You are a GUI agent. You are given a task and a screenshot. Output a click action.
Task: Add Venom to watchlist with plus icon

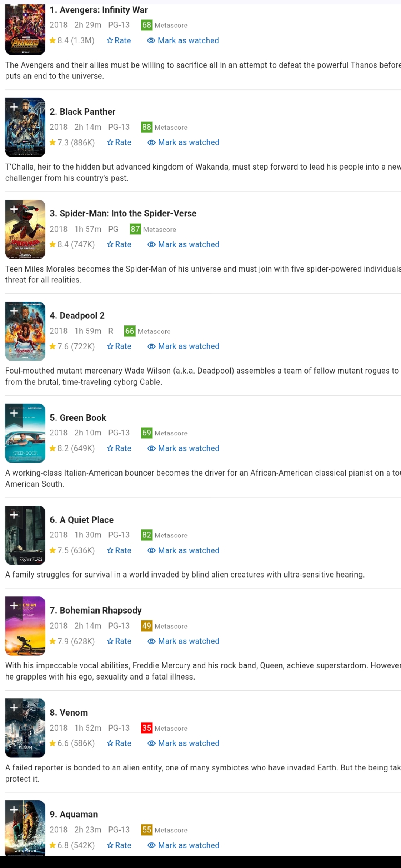[x=14, y=708]
